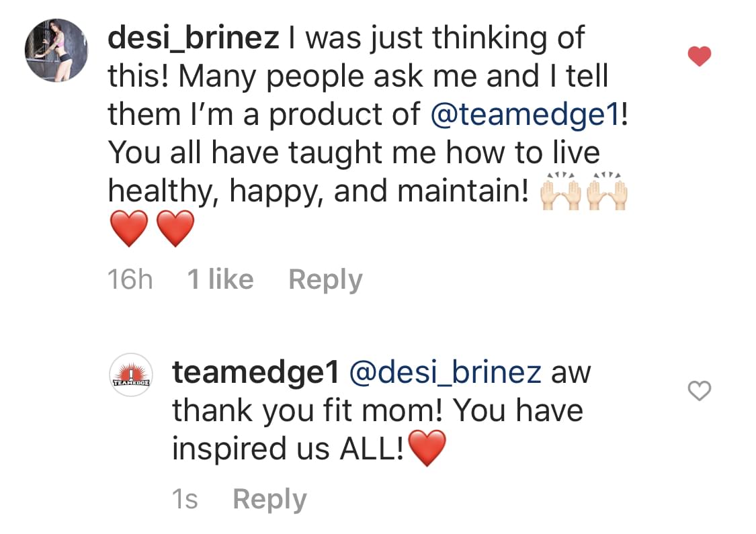Click the second raised hands emoji
Screen dimensions: 756x534
(x=607, y=191)
